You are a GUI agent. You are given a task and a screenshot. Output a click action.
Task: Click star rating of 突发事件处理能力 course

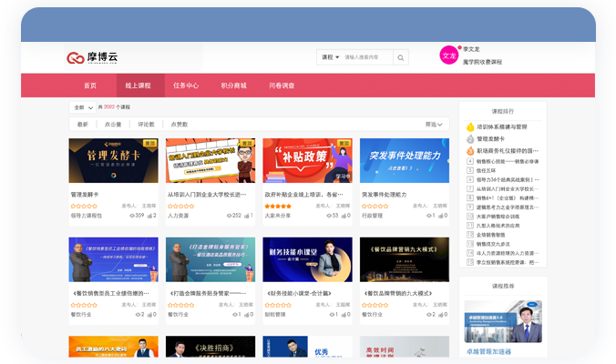click(375, 206)
